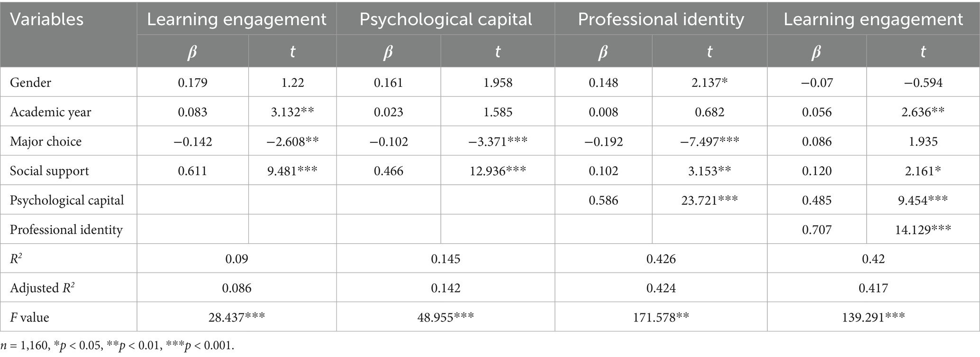Image resolution: width=980 pixels, height=357 pixels.
Task: Select the Professional identity column header
Action: 661,19
